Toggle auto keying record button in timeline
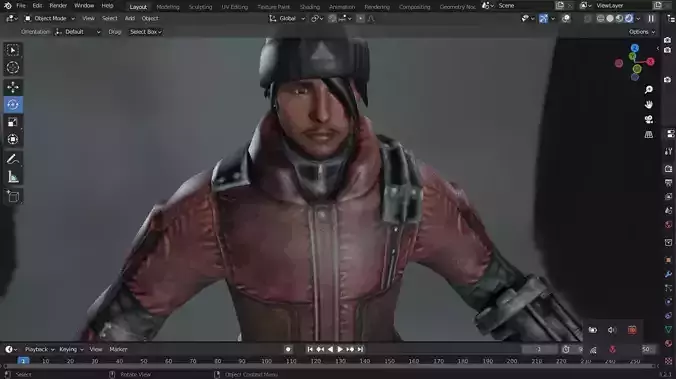 288,349
